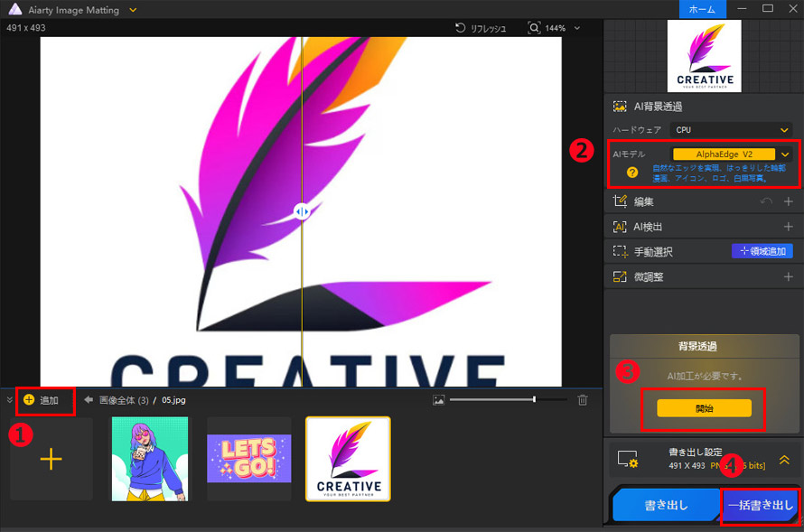Click the trash icon in thumbnail strip
Screen dimensions: 804x532
583,400
